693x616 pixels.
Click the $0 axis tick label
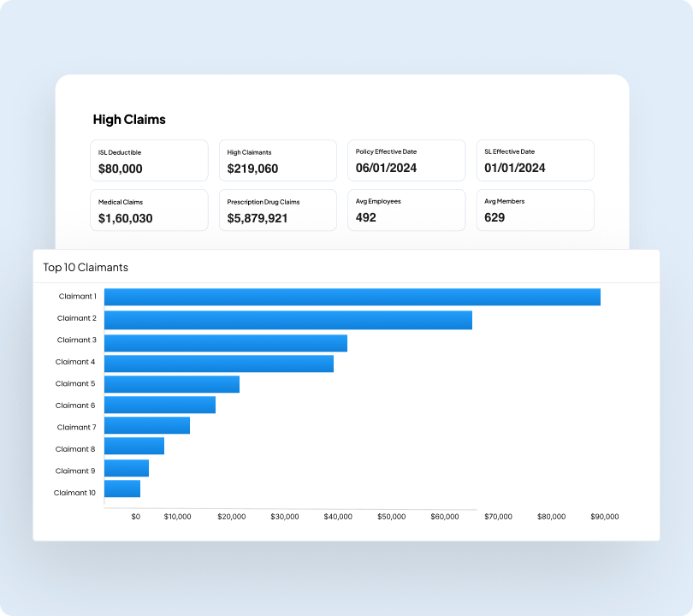pyautogui.click(x=135, y=517)
